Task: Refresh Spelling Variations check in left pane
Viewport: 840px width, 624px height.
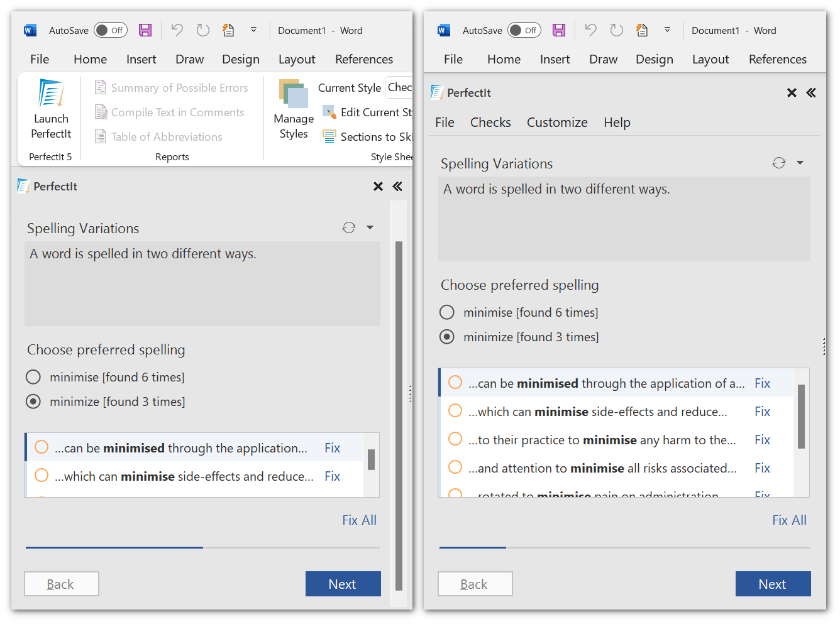Action: tap(349, 227)
